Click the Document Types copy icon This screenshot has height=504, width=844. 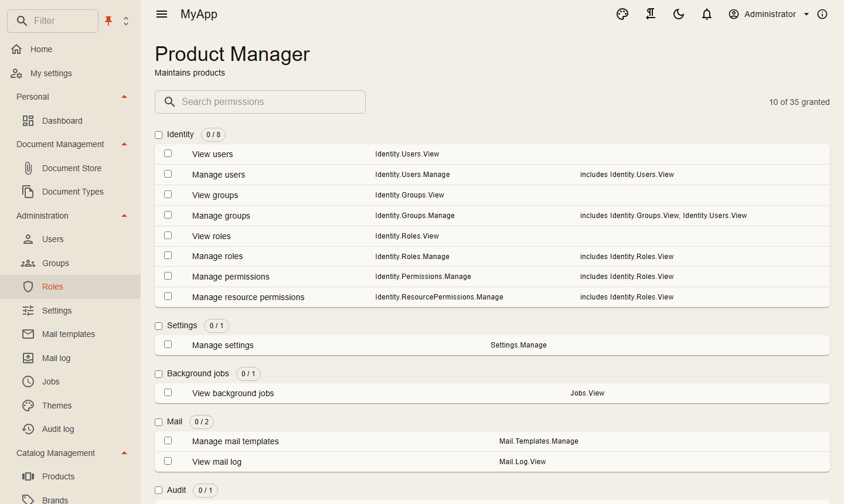[x=28, y=192]
